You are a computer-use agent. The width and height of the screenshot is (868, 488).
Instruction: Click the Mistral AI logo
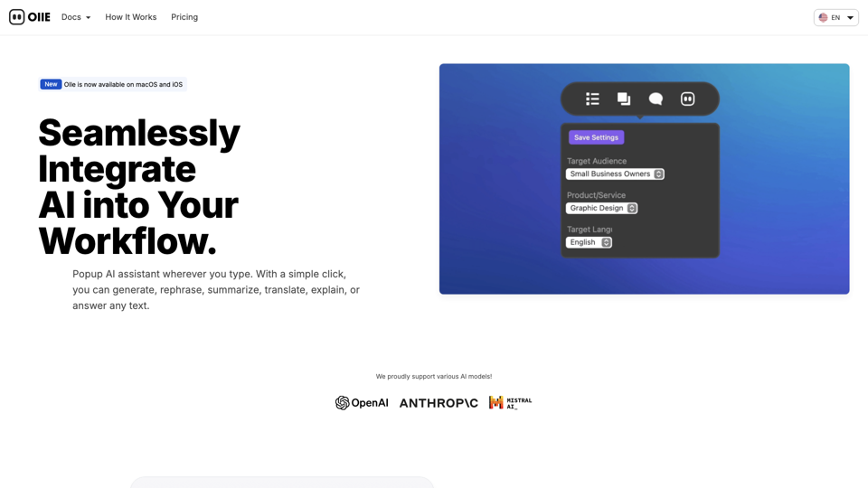coord(510,403)
